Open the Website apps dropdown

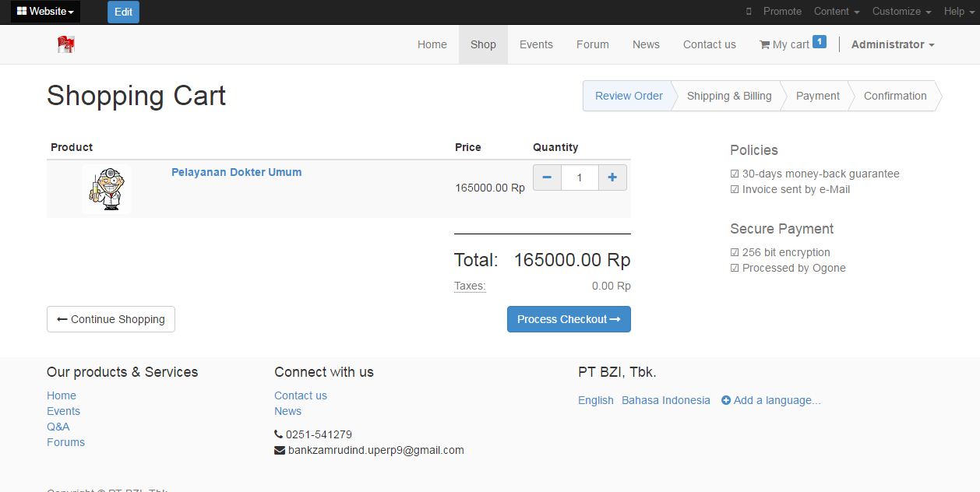pos(45,12)
